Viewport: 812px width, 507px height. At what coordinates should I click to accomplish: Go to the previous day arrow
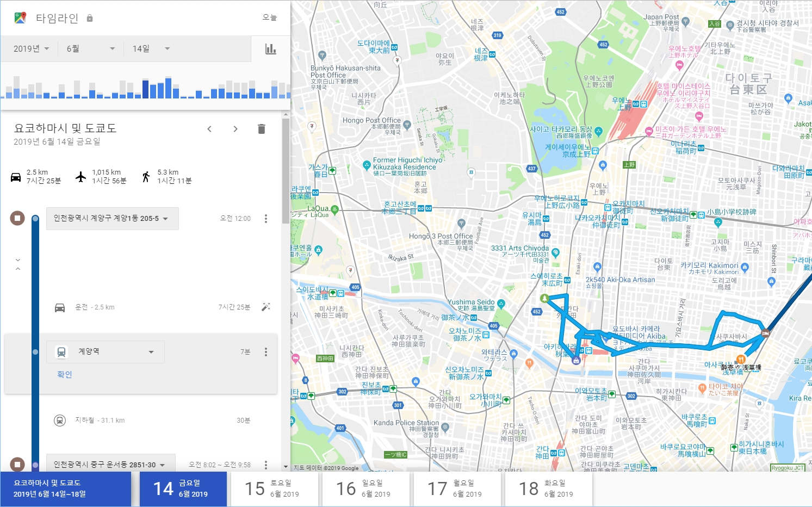point(209,129)
